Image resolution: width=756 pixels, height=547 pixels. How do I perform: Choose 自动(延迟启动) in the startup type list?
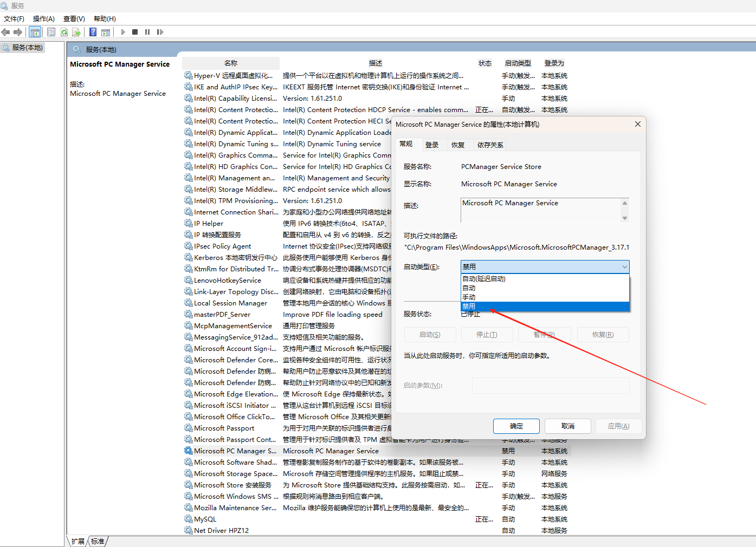[x=545, y=279]
